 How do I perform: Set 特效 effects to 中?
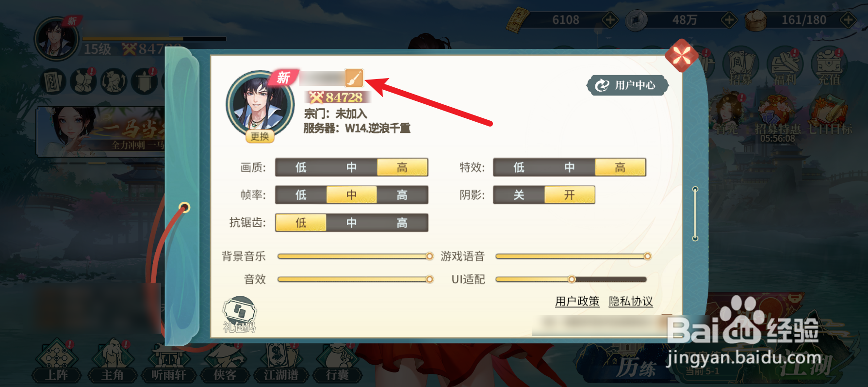pyautogui.click(x=570, y=167)
